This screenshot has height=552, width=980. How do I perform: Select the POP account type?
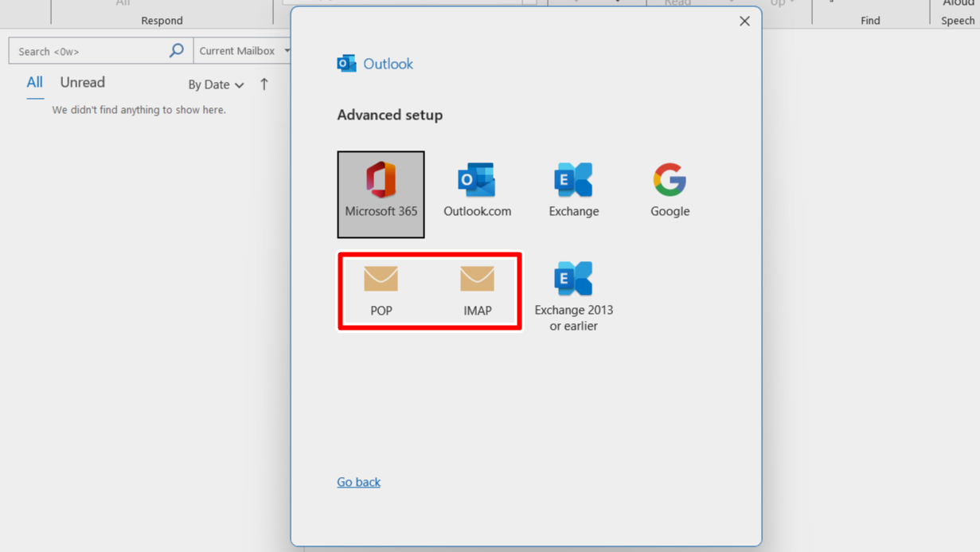381,292
